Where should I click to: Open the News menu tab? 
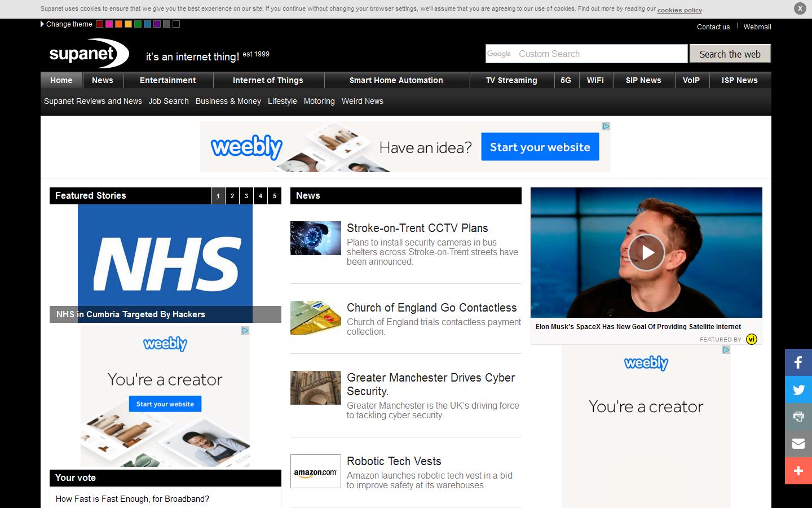(x=103, y=80)
